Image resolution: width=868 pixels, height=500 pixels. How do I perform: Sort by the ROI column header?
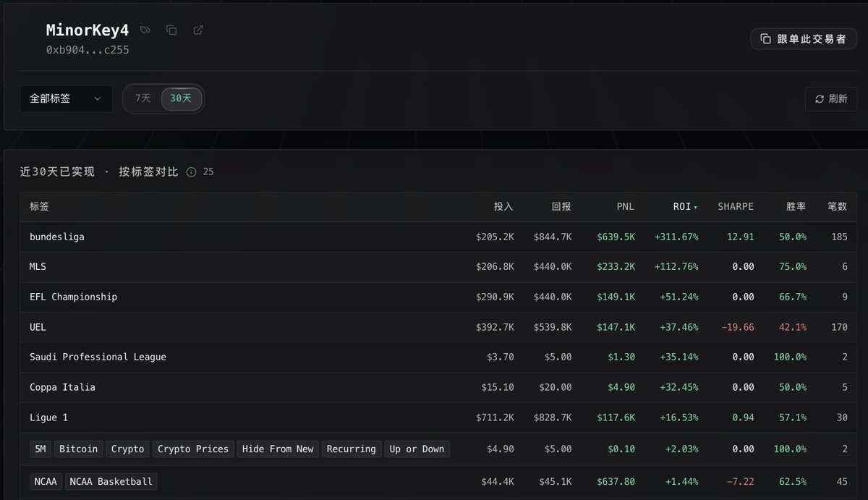685,207
